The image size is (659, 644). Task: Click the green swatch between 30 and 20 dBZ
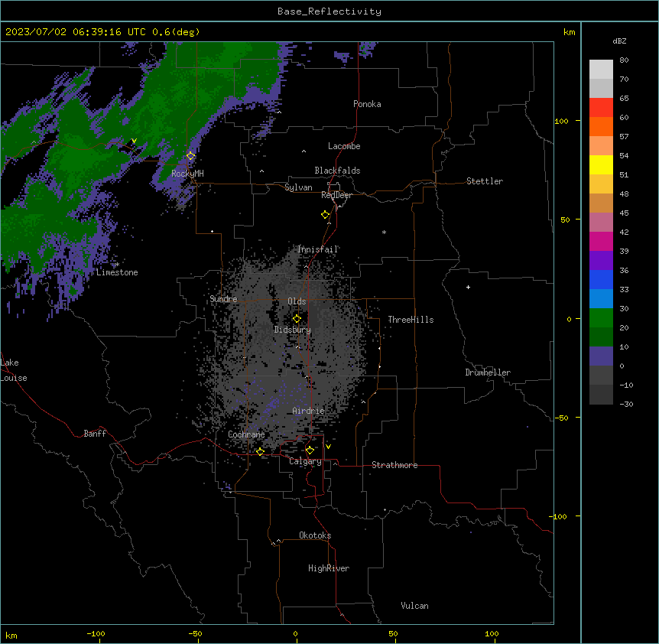[601, 318]
